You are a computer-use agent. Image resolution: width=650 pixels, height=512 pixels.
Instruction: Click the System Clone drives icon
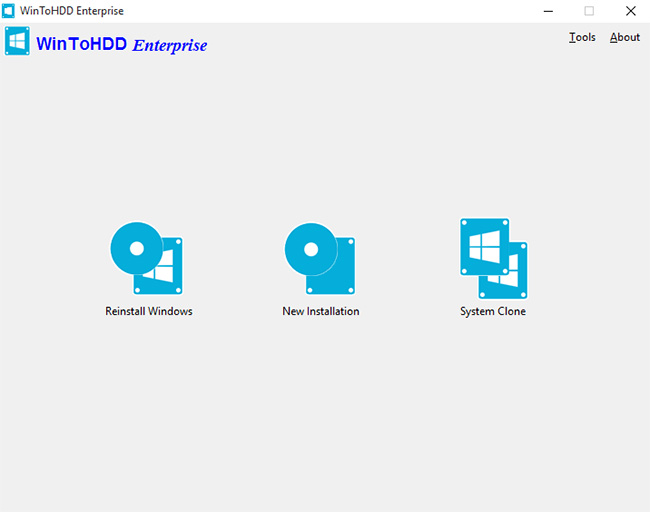pyautogui.click(x=494, y=259)
